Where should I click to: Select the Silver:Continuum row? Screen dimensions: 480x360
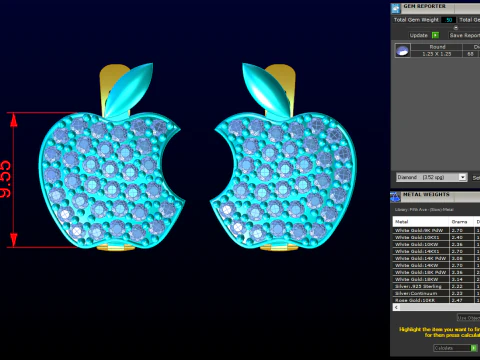436,293
